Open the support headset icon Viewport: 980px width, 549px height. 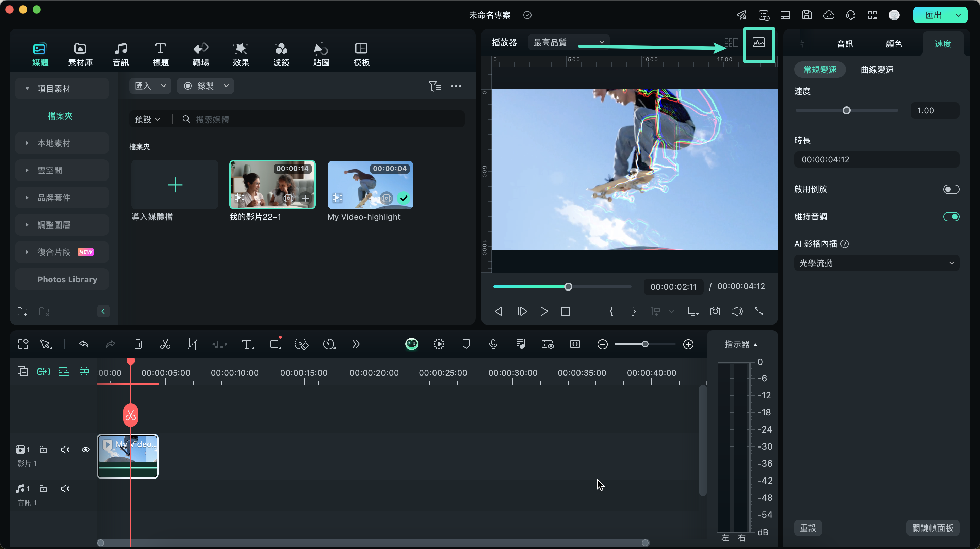(x=850, y=15)
